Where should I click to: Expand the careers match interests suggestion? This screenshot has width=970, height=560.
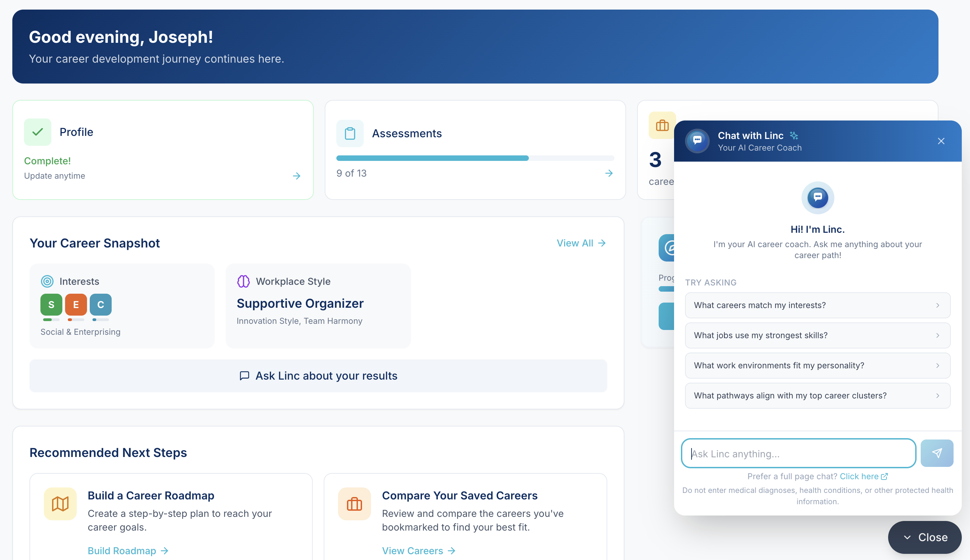point(938,305)
